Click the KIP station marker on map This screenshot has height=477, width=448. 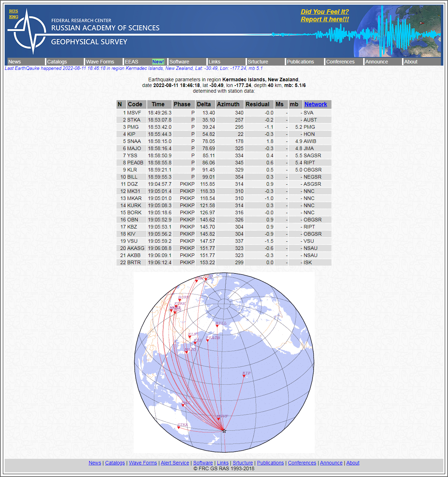(x=244, y=376)
